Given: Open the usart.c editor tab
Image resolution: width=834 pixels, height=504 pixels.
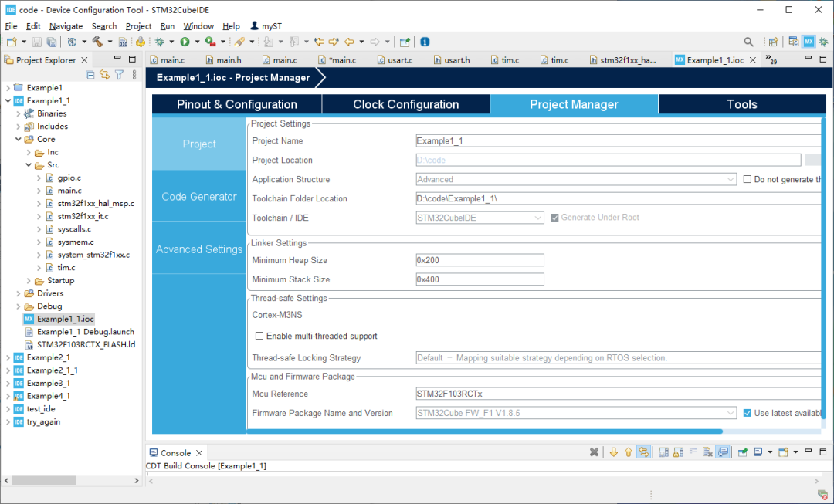Looking at the screenshot, I should pyautogui.click(x=394, y=60).
